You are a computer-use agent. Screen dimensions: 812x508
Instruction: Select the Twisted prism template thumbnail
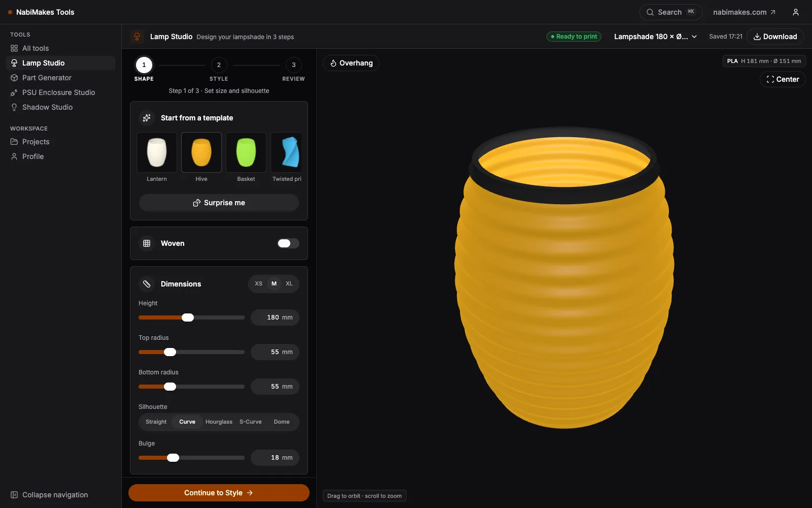286,152
